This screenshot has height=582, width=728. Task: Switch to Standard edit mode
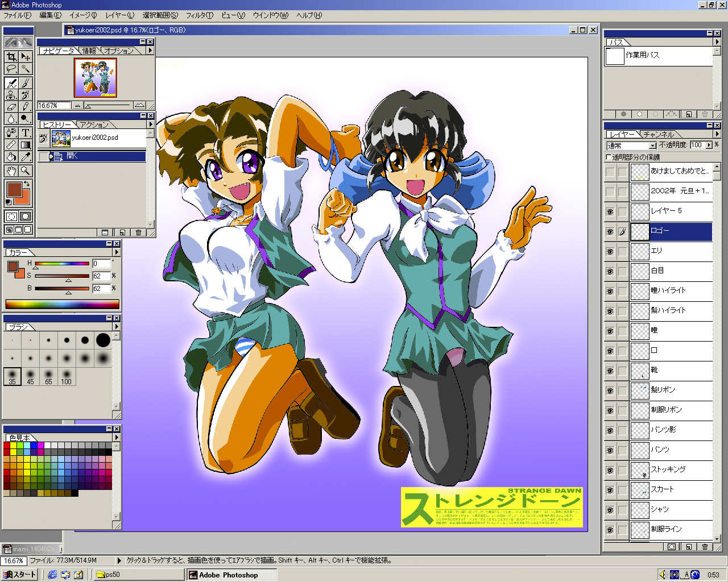tap(11, 217)
